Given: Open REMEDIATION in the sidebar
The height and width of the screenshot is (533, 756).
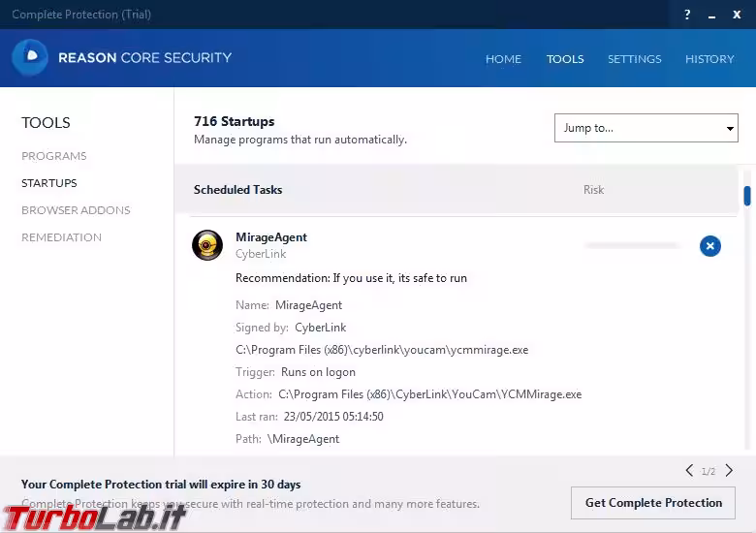Looking at the screenshot, I should click(x=61, y=237).
